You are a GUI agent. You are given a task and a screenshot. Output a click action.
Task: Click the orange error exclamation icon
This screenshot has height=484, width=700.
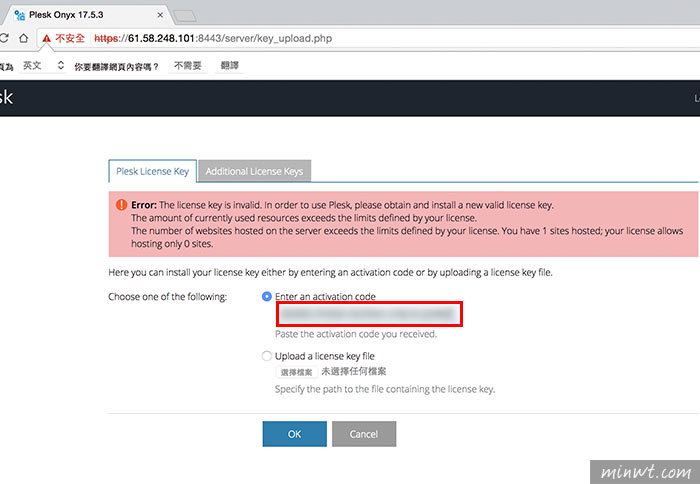tap(121, 204)
